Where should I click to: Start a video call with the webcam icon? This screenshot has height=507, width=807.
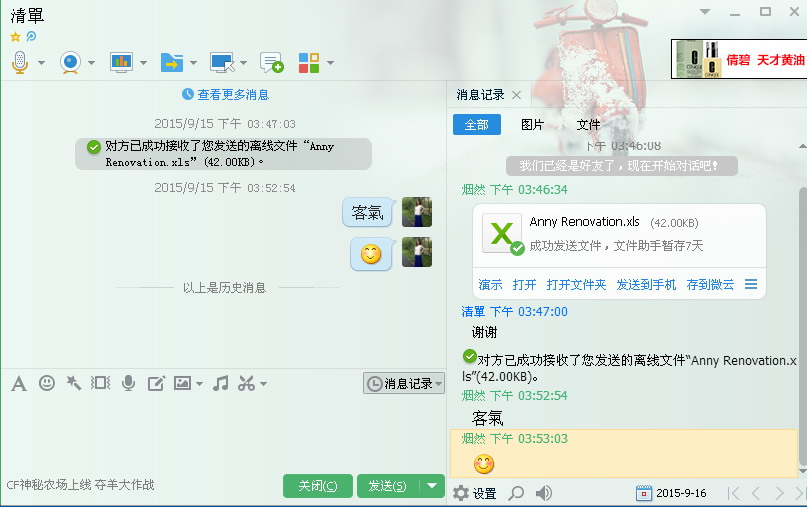pos(70,62)
